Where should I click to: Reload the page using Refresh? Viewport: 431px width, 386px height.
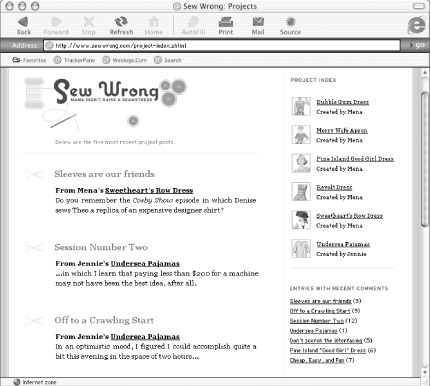pyautogui.click(x=121, y=26)
